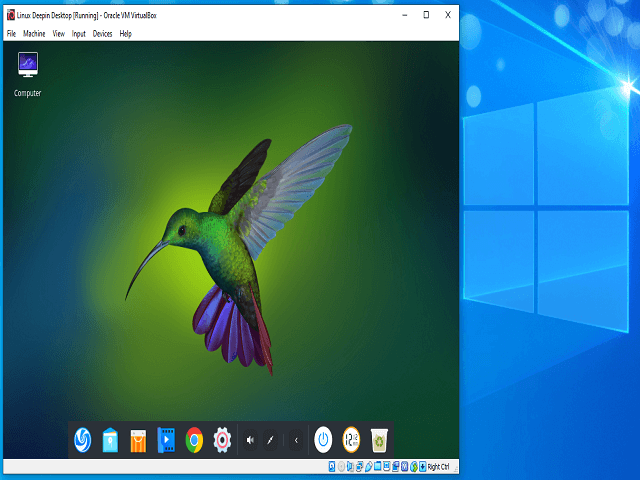Expand the View menu
This screenshot has width=640, height=480.
coord(58,34)
